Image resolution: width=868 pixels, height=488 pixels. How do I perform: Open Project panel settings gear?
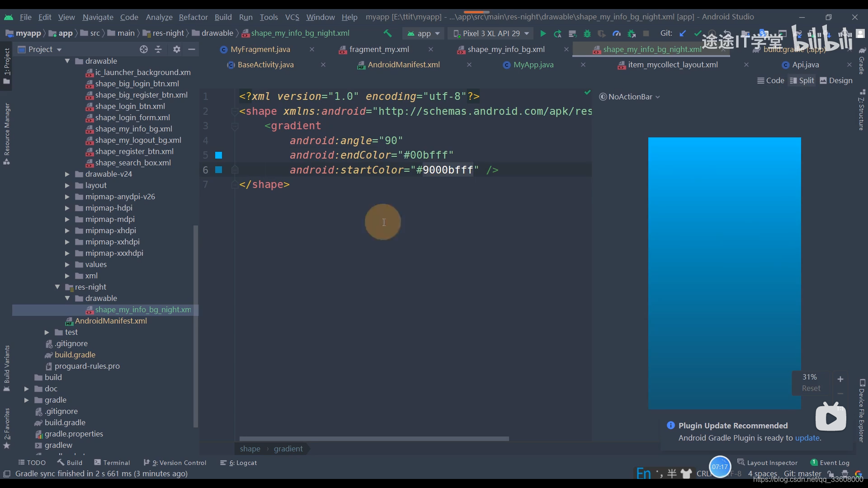click(x=177, y=49)
